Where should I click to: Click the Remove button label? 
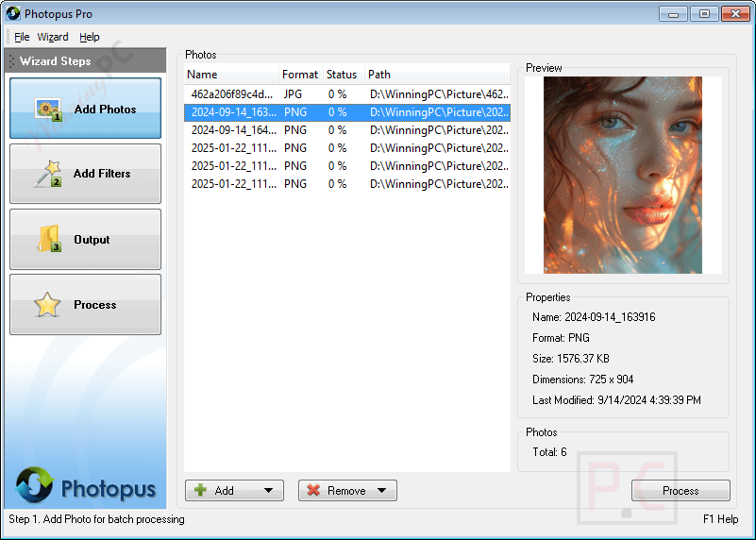click(346, 490)
